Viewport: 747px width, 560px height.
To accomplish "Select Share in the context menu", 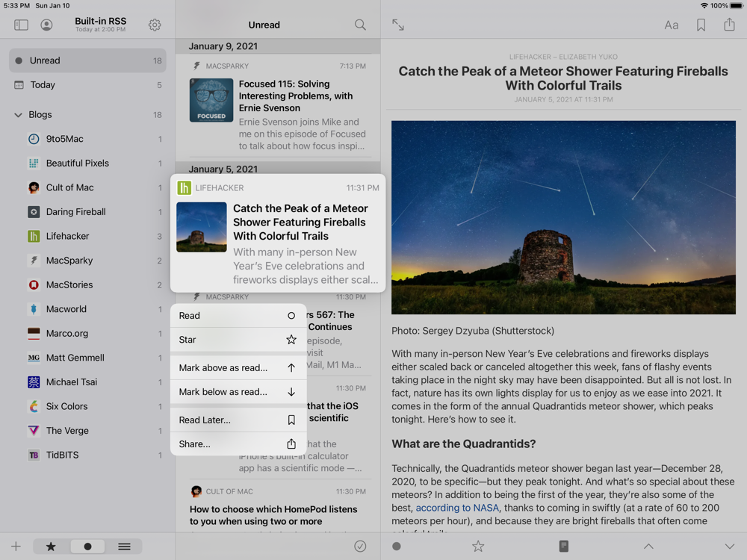I will click(x=238, y=444).
